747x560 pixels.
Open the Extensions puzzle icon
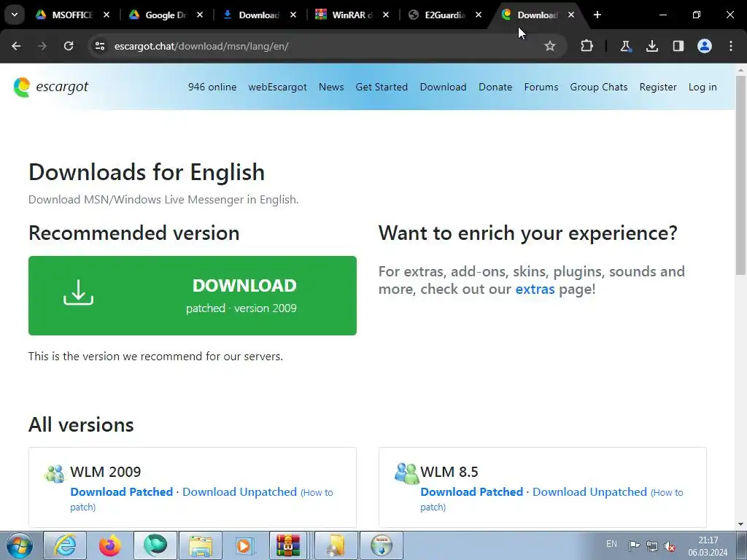[x=587, y=46]
